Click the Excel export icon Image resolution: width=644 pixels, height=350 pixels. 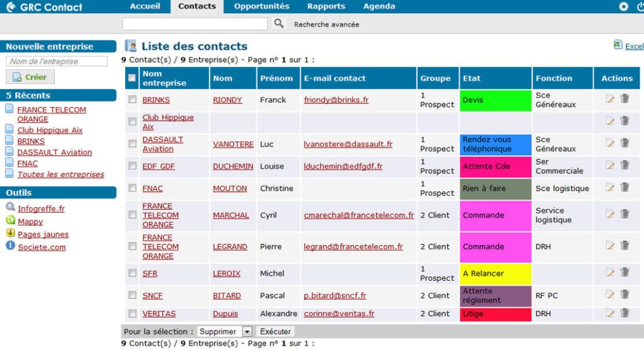[618, 45]
